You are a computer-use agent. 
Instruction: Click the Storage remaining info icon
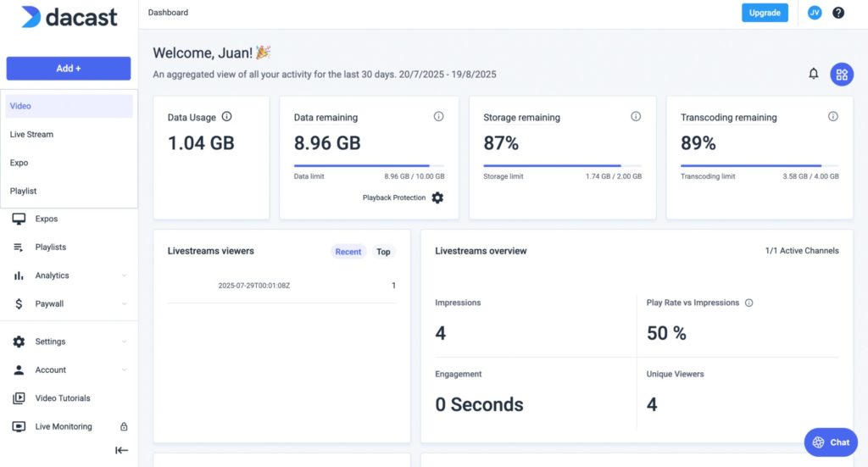click(636, 117)
